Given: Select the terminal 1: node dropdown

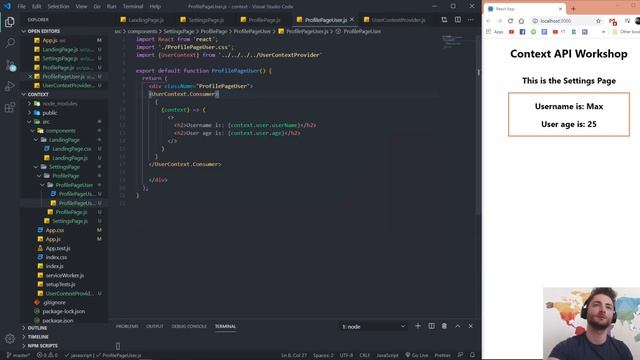Looking at the screenshot, I should pyautogui.click(x=373, y=327).
